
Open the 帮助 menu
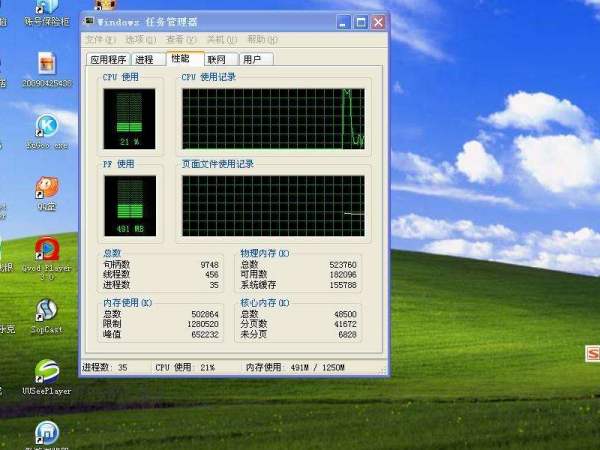tap(254, 40)
